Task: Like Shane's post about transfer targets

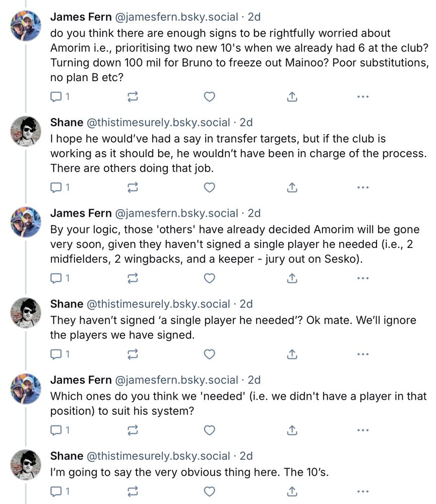Action: click(209, 187)
